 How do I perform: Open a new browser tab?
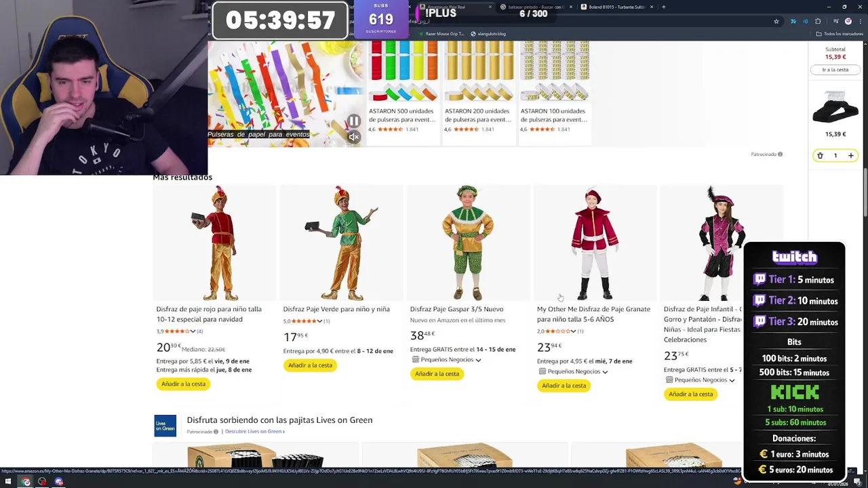coord(663,7)
